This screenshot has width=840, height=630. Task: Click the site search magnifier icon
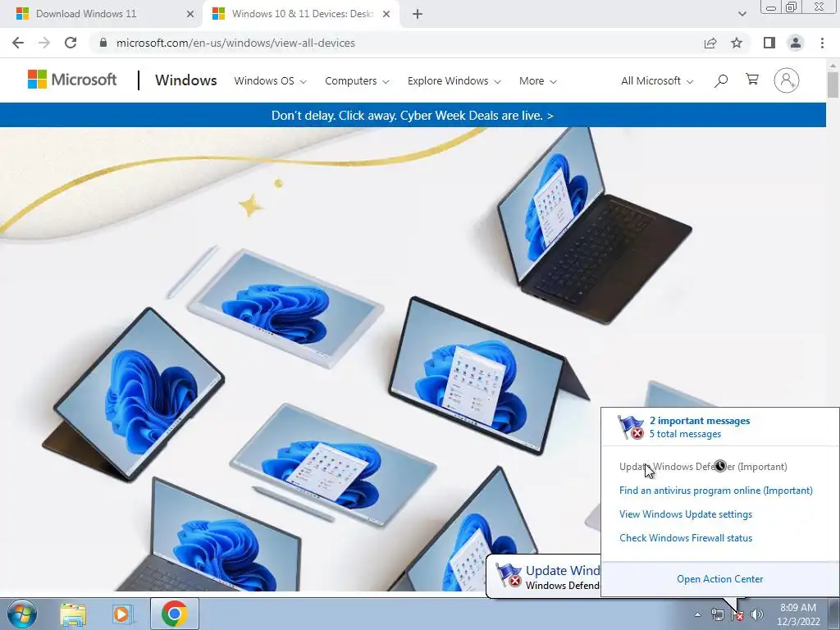click(x=721, y=81)
